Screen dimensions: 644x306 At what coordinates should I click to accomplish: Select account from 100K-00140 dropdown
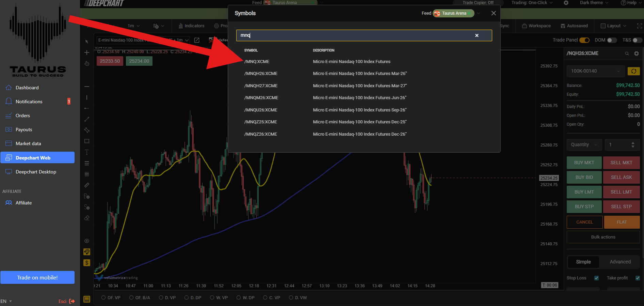click(596, 71)
